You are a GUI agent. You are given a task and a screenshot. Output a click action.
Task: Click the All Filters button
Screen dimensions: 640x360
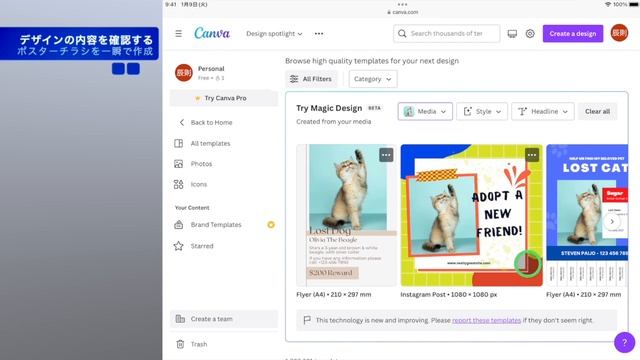[x=311, y=79]
